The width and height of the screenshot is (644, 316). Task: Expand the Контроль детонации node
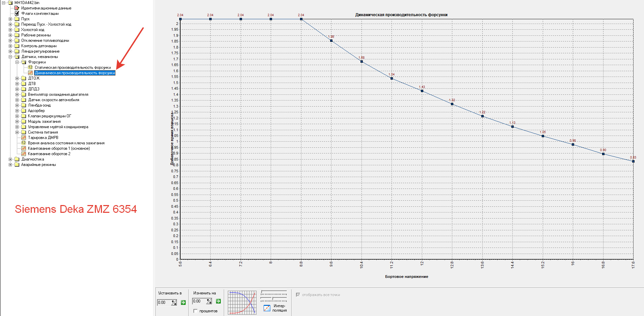click(x=10, y=46)
